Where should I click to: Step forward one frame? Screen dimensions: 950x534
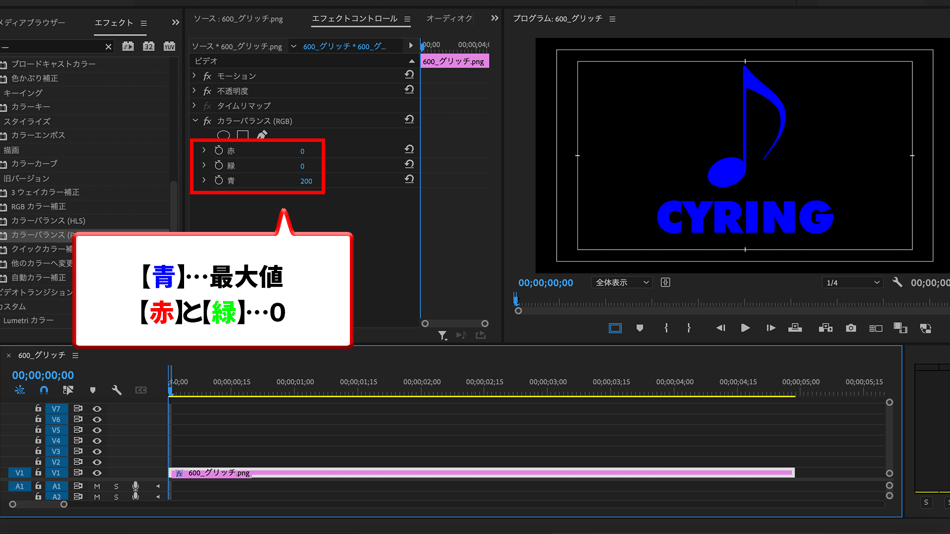click(x=771, y=328)
